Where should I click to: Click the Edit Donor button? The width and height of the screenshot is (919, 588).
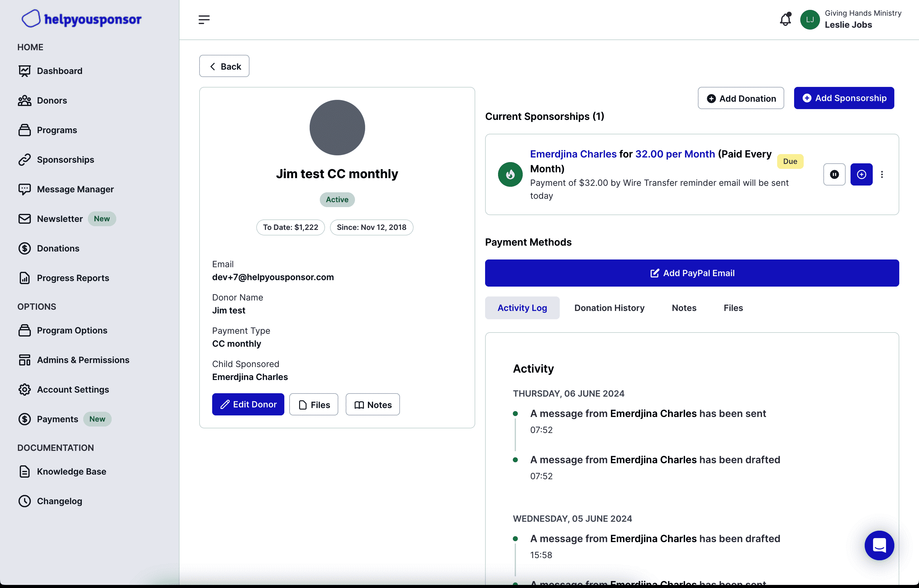pyautogui.click(x=248, y=404)
